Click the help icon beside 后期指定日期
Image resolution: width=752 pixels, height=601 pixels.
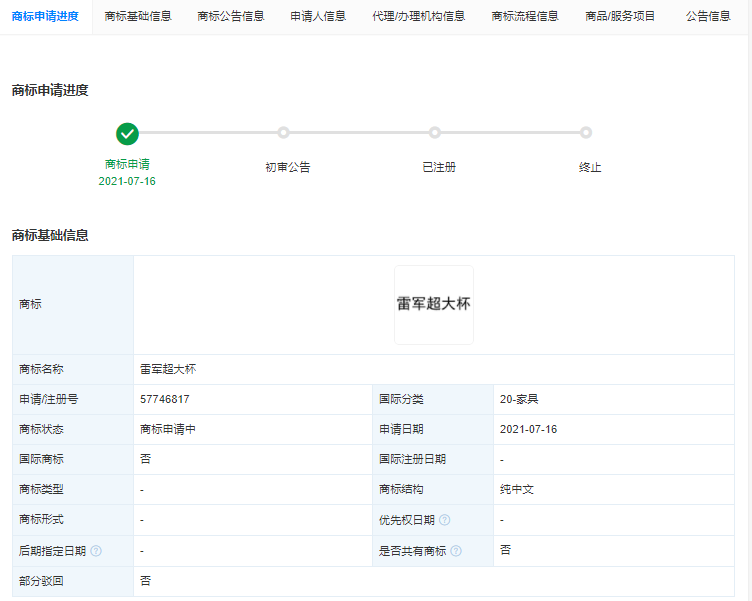pos(96,551)
